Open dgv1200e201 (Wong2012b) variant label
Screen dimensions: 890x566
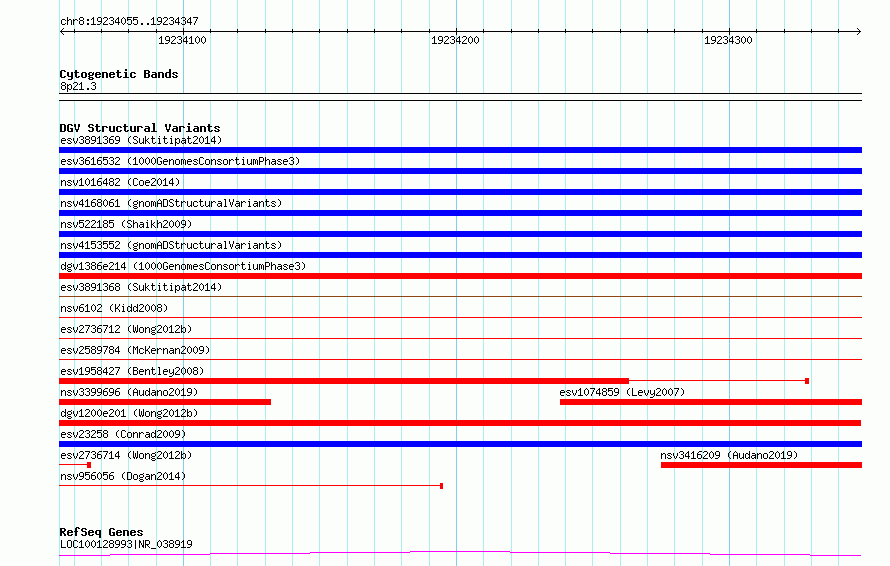(129, 413)
